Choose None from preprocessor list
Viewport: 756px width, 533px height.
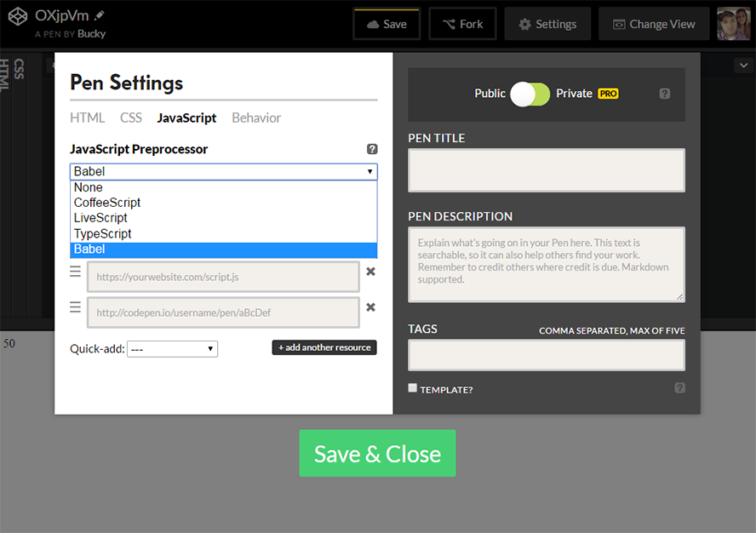224,187
